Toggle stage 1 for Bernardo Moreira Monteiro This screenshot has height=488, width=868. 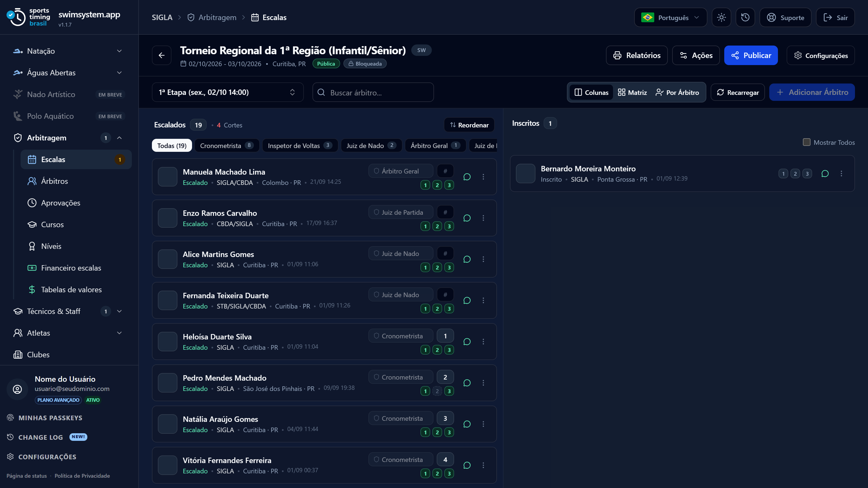(x=783, y=174)
